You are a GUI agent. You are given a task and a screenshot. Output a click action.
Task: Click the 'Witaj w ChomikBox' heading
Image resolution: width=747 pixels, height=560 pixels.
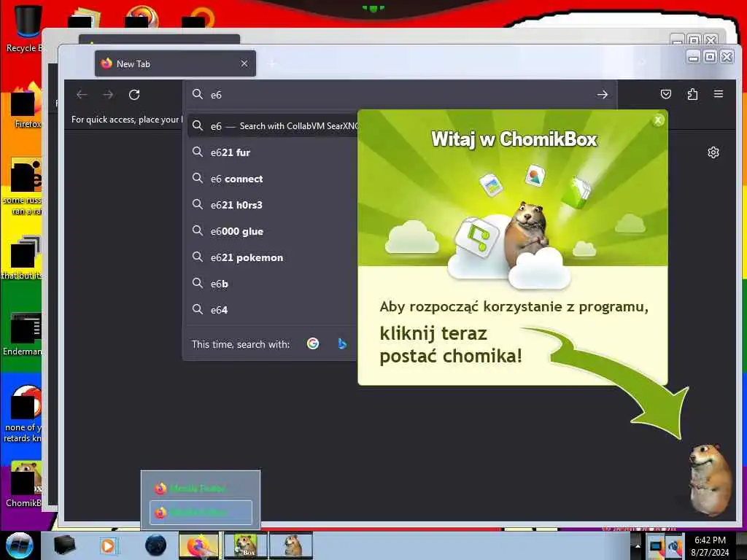click(514, 139)
